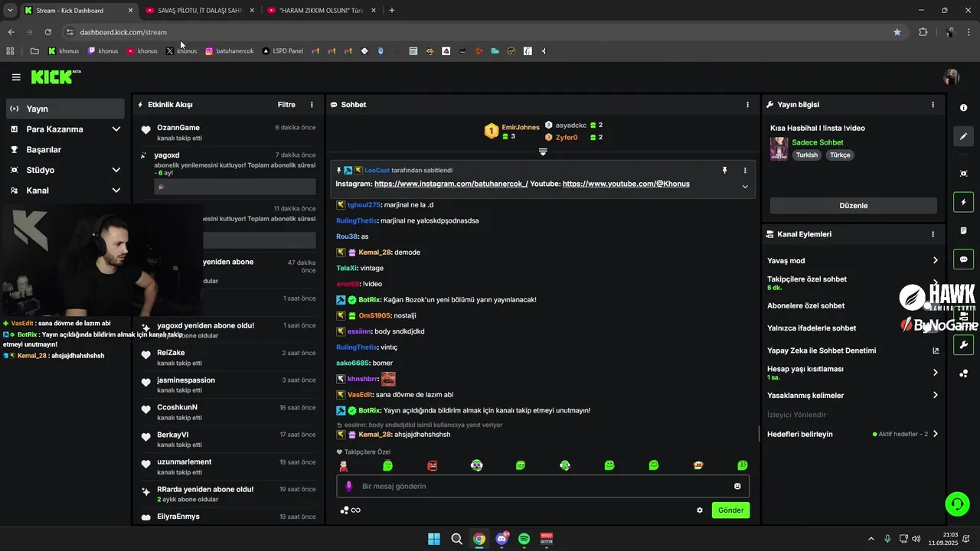Image resolution: width=980 pixels, height=551 pixels.
Task: Open Başarılar in left sidebar
Action: pos(65,149)
